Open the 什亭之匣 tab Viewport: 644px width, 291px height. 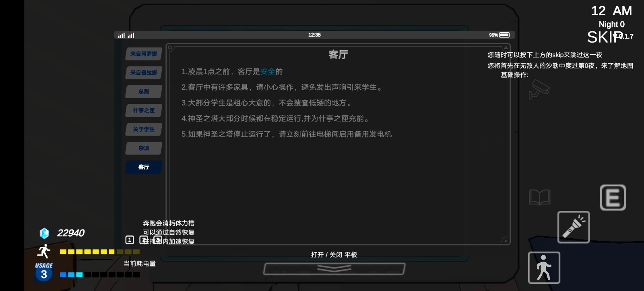144,110
